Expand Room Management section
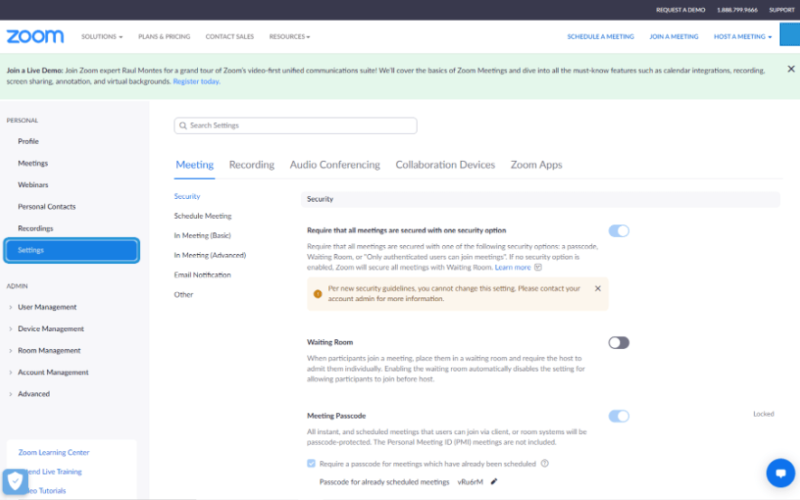The width and height of the screenshot is (800, 500). point(49,351)
